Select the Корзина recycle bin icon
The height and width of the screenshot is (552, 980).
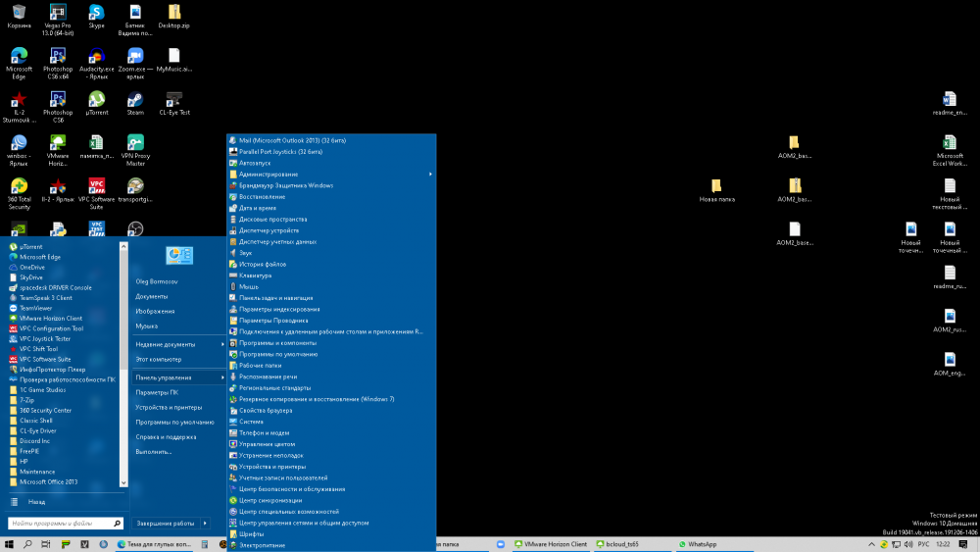tap(19, 17)
